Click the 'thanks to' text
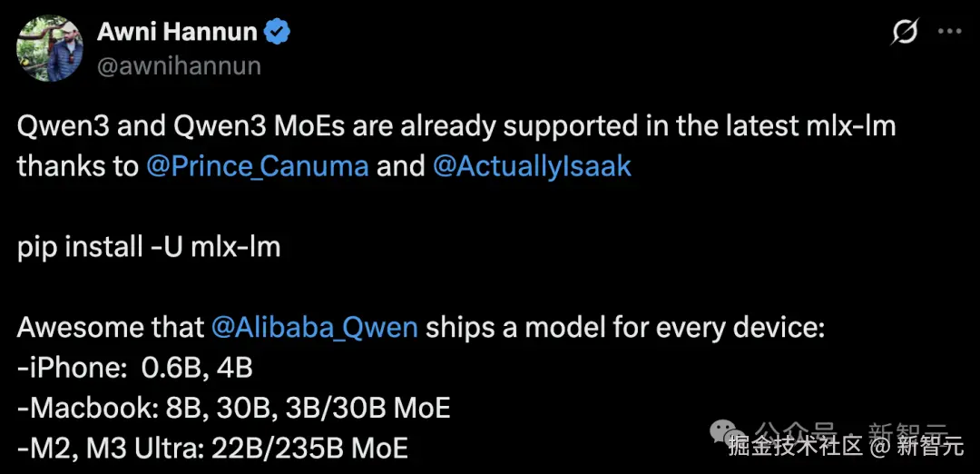980x474 pixels. (76, 167)
